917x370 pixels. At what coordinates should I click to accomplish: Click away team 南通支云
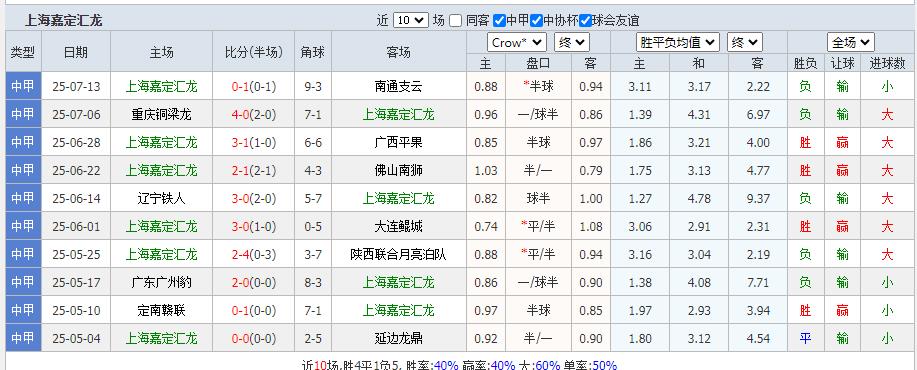click(x=398, y=87)
